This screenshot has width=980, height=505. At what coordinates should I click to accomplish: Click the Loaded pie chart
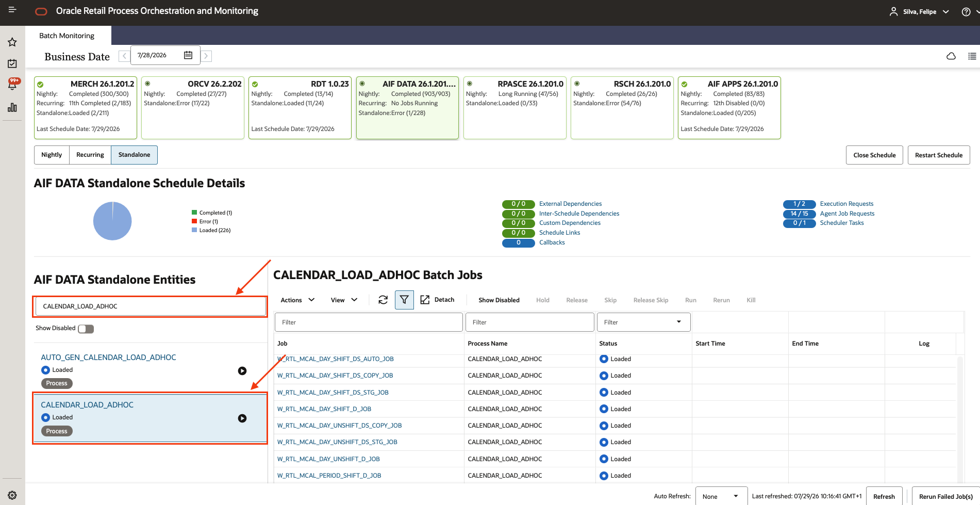pyautogui.click(x=112, y=221)
